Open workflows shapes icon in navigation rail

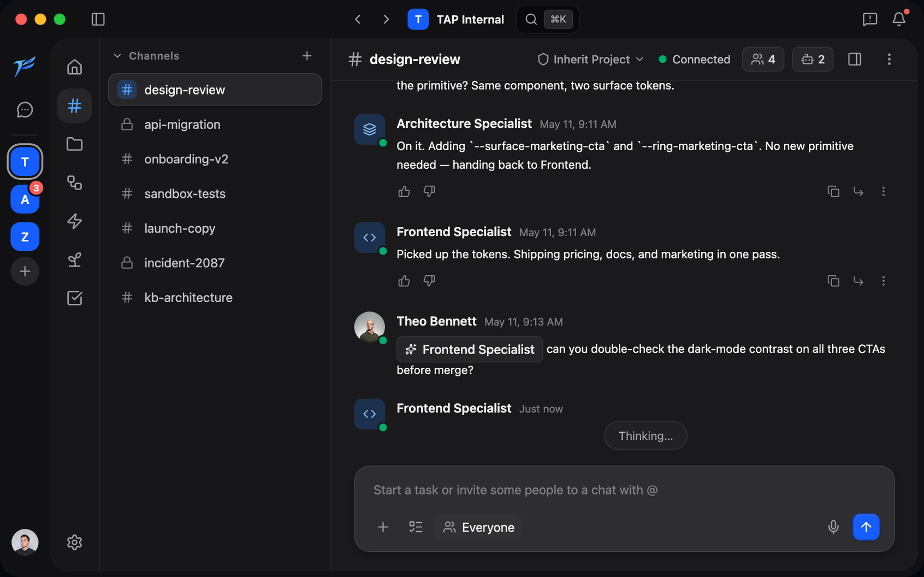tap(74, 182)
